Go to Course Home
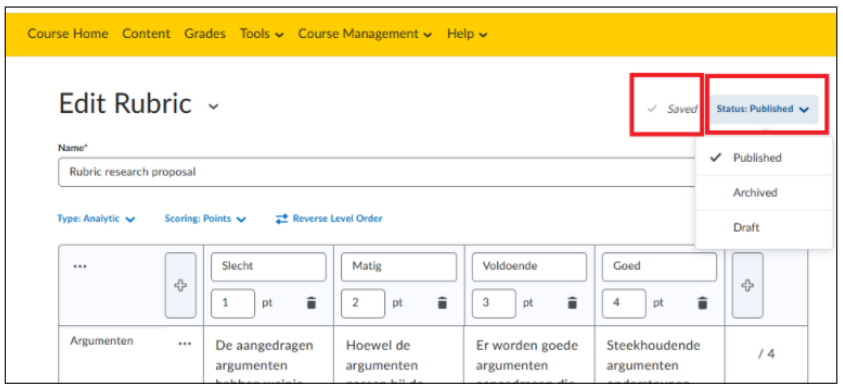 pos(68,34)
